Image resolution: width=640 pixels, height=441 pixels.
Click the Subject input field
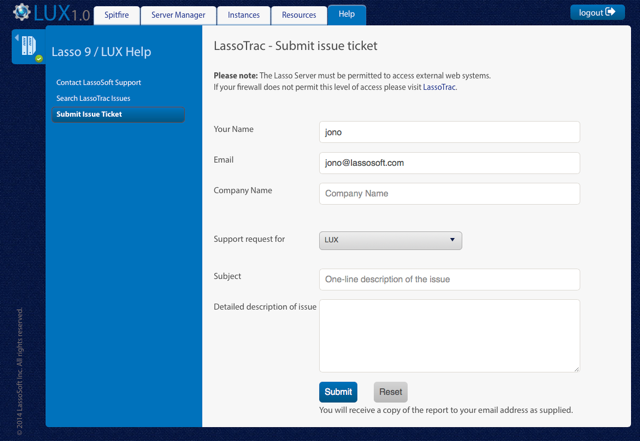(449, 279)
